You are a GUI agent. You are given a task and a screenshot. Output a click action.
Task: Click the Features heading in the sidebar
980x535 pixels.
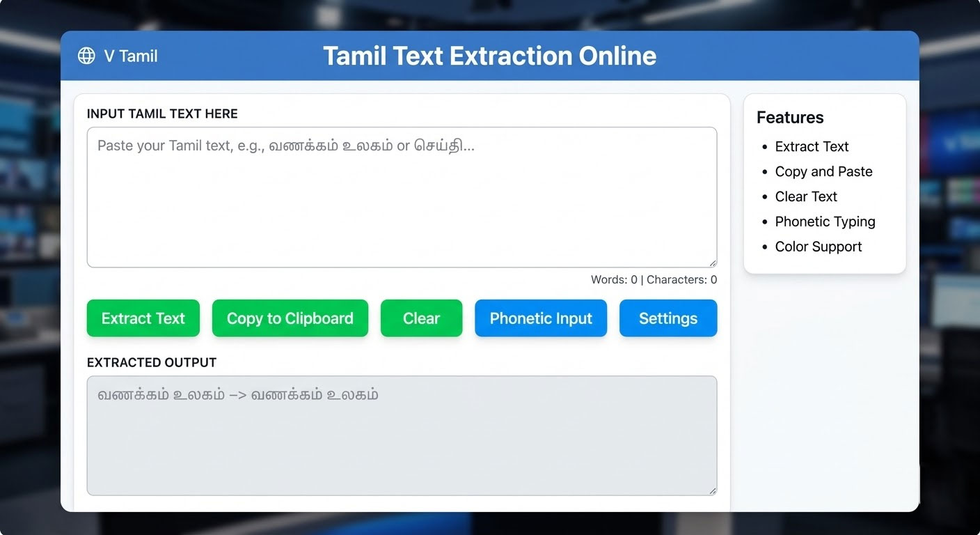point(790,117)
